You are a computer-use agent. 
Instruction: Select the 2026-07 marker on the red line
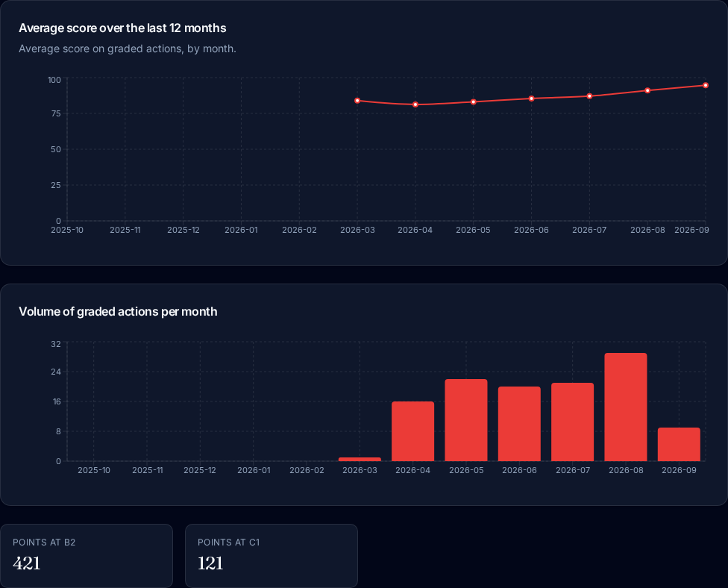coord(590,96)
